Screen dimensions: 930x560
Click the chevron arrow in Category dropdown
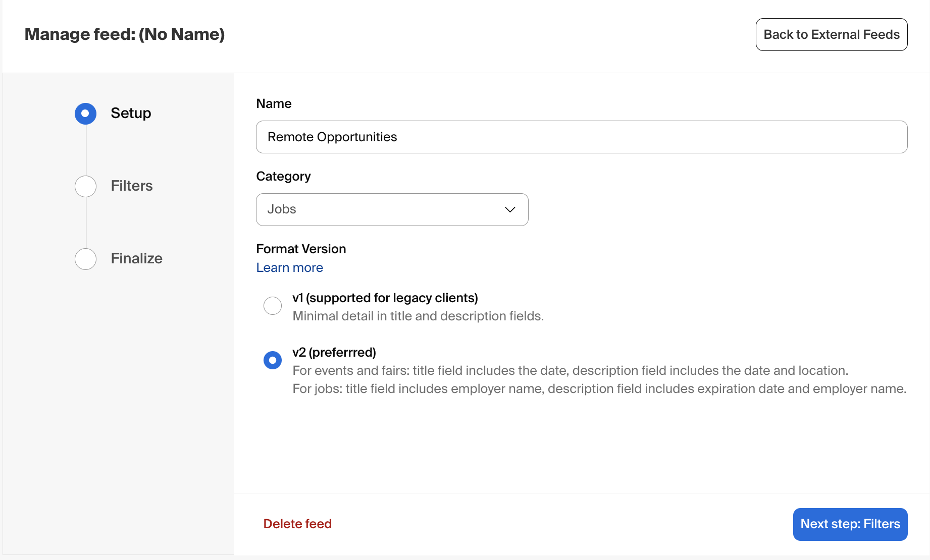510,209
